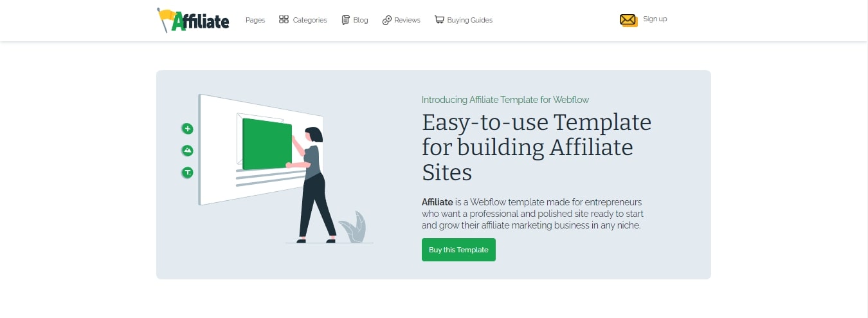Image resolution: width=868 pixels, height=318 pixels.
Task: Click the Categories grid icon
Action: pyautogui.click(x=284, y=19)
